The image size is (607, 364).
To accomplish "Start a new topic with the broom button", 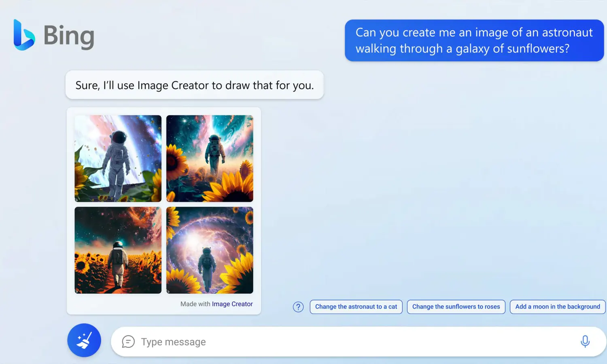I will (84, 340).
